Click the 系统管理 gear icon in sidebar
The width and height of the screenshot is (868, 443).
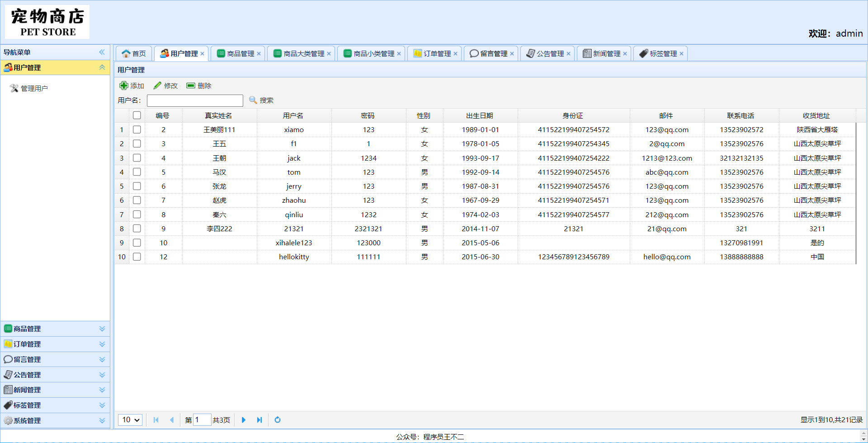pos(8,420)
